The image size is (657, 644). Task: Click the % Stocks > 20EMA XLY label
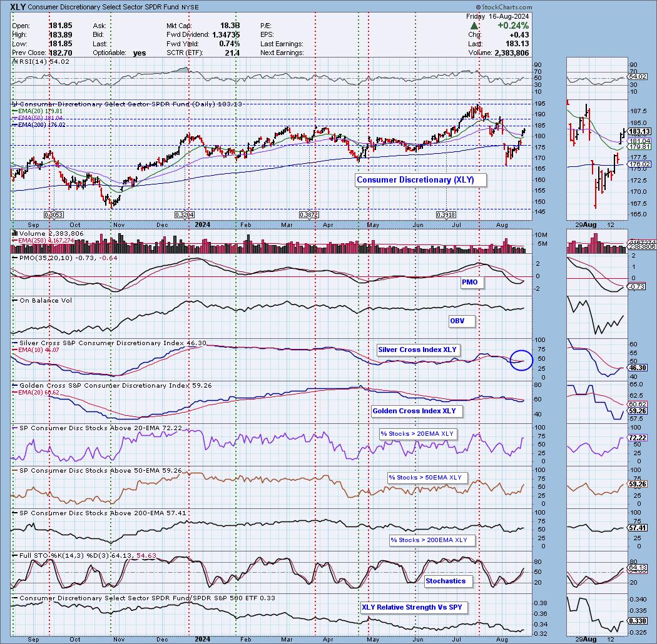tap(418, 434)
